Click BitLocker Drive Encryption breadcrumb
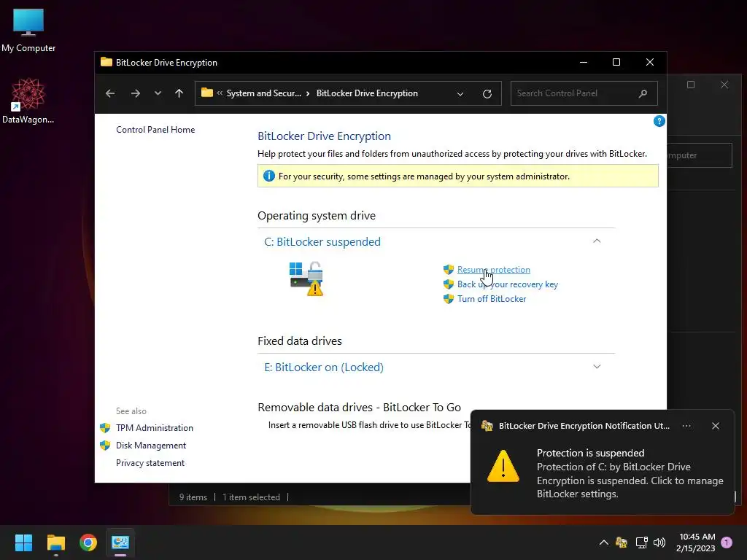This screenshot has height=560, width=747. (367, 93)
